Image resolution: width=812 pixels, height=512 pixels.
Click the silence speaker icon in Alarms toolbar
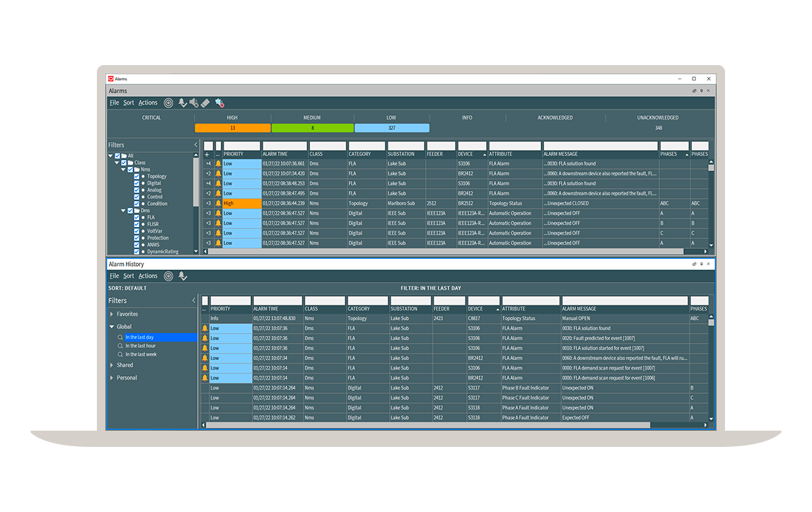click(194, 103)
